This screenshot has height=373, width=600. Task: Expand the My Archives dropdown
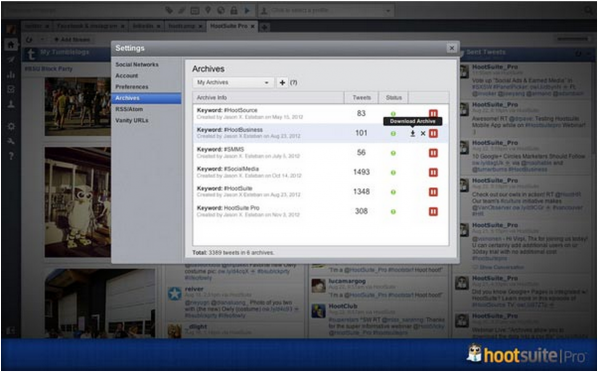click(x=233, y=83)
